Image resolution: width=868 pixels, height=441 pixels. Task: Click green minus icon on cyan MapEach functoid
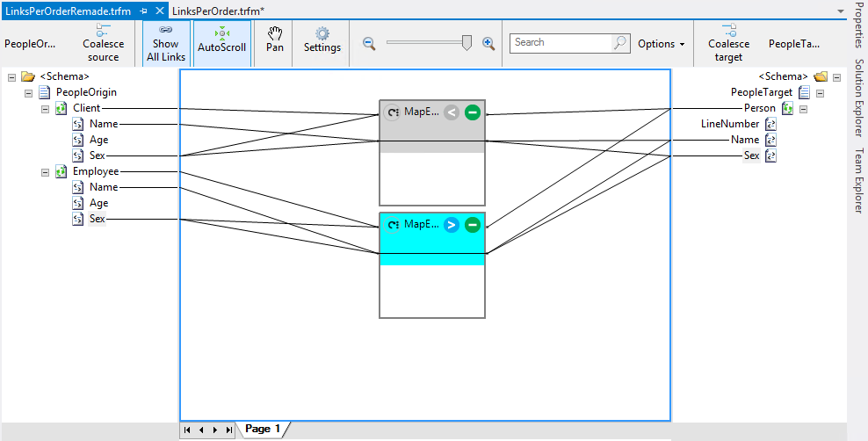[473, 225]
